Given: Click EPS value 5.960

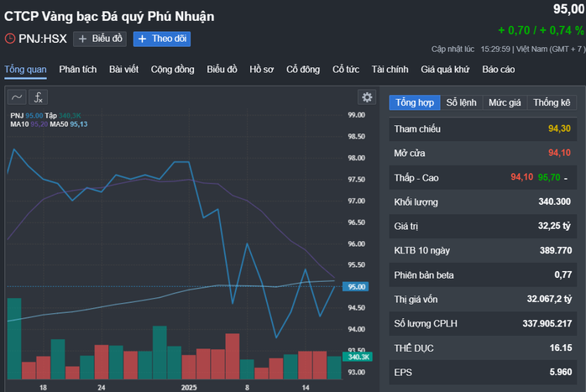Looking at the screenshot, I should [x=561, y=372].
